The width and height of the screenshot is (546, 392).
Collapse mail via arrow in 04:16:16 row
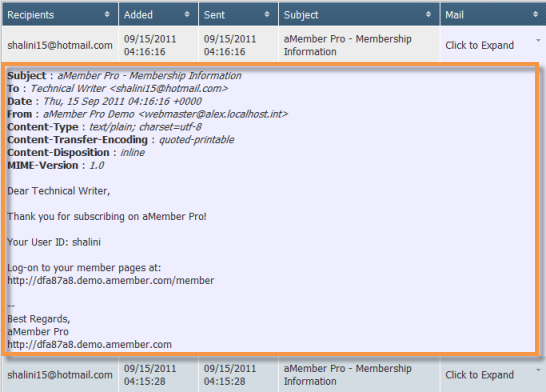(538, 41)
